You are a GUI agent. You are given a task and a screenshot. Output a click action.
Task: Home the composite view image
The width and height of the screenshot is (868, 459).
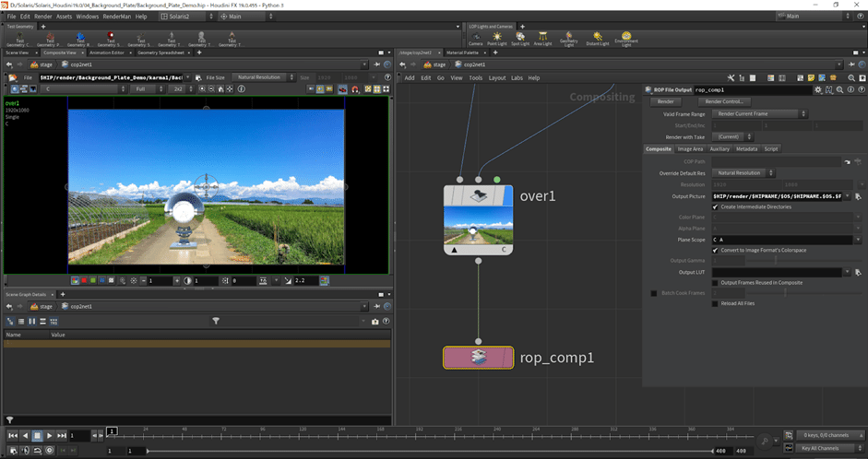pos(220,89)
